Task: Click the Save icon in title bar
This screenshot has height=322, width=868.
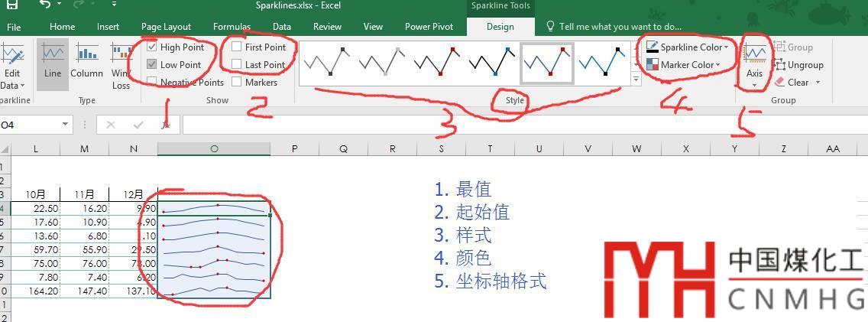Action: [x=12, y=5]
